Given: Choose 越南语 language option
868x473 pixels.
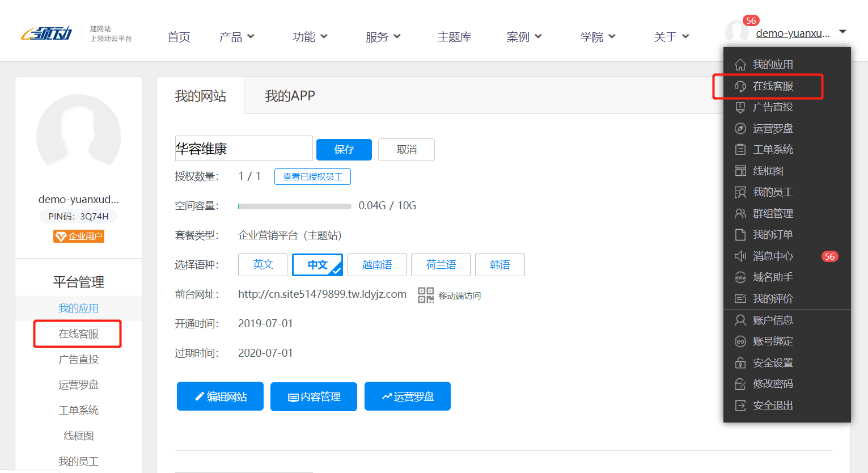Looking at the screenshot, I should [377, 265].
